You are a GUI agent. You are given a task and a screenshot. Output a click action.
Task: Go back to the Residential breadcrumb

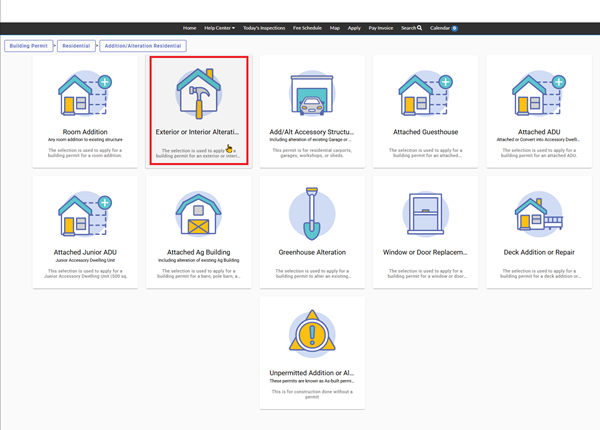click(76, 46)
